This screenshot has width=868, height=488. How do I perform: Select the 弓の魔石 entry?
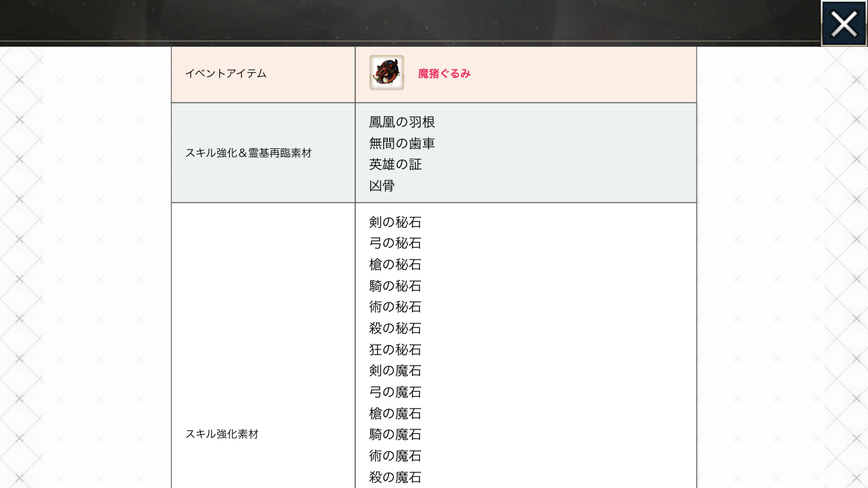[x=395, y=392]
